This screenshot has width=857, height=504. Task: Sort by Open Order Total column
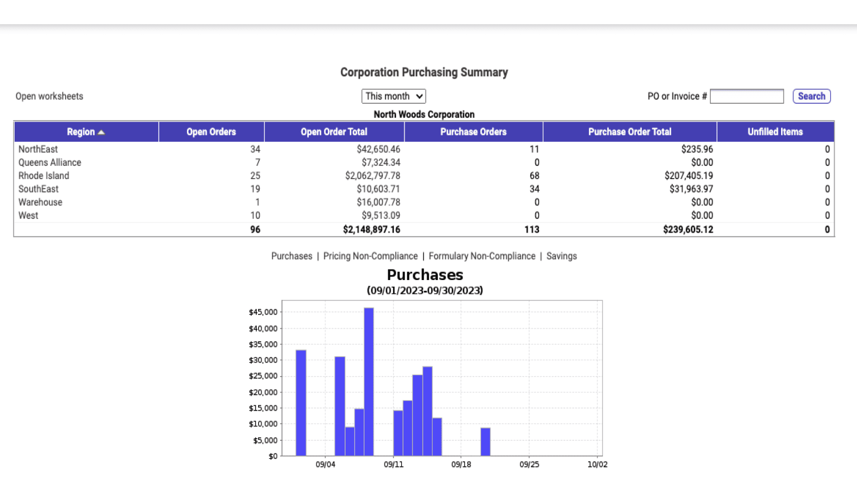334,132
